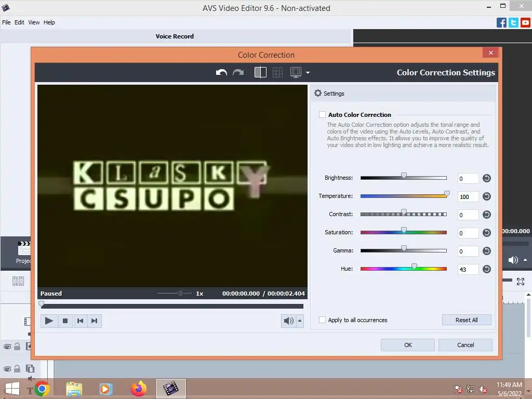Click the Hue value field showing 43
532x399 pixels.
tap(468, 270)
